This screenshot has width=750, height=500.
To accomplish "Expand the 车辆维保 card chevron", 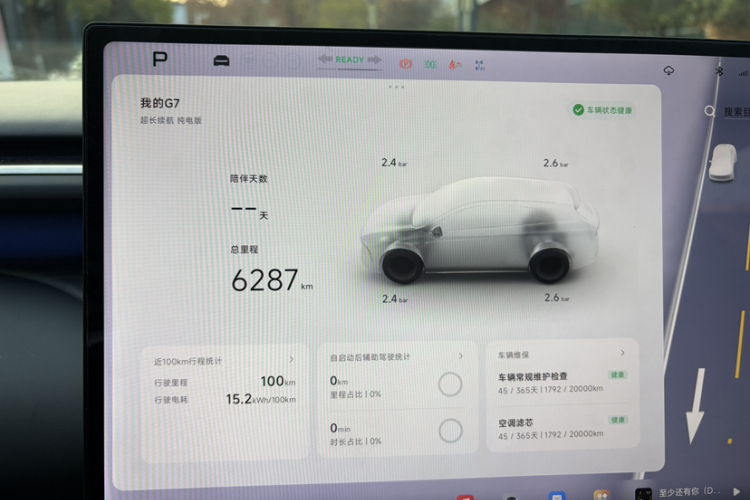I will click(x=622, y=353).
